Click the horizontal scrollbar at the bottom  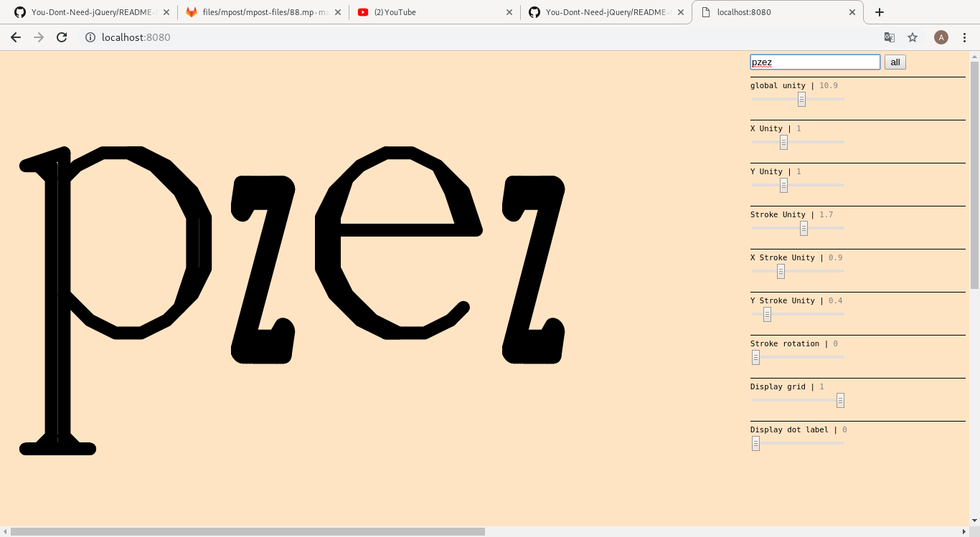[248, 531]
